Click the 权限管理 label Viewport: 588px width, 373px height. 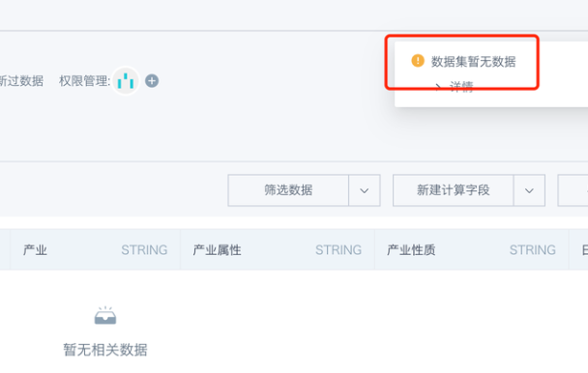[84, 80]
